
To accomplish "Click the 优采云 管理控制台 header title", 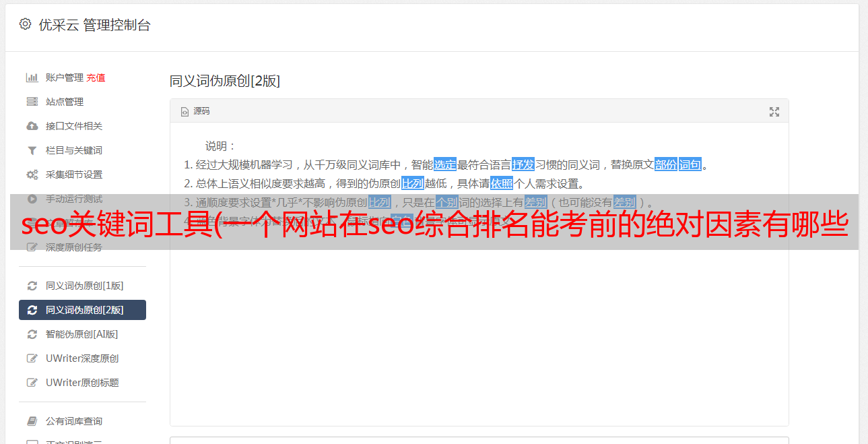I will (94, 25).
